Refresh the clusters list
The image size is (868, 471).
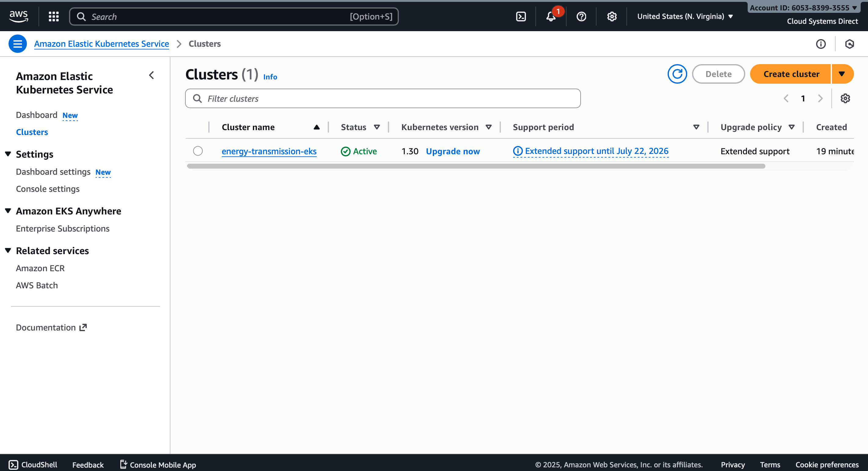coord(677,74)
